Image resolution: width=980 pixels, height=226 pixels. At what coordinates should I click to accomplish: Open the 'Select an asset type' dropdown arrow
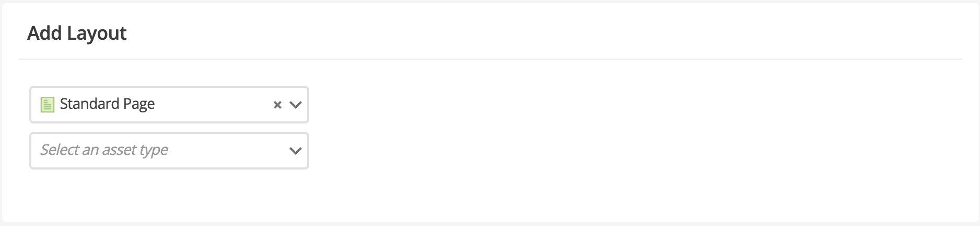296,151
